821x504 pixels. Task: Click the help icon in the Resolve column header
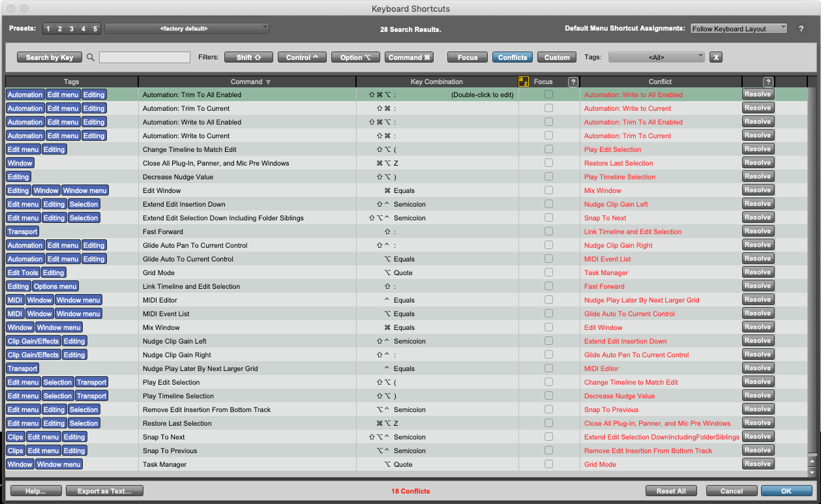coord(768,82)
